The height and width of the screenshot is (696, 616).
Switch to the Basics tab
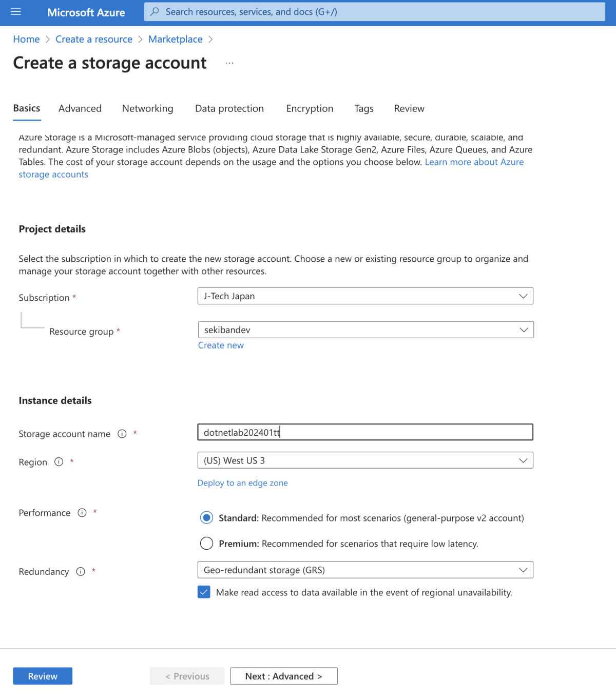point(27,108)
